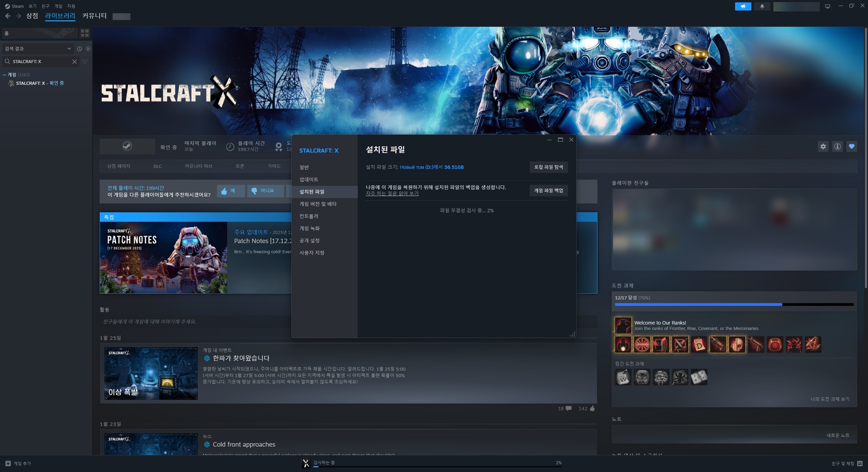
Task: Clear the STALCRAFT: X search field
Action: click(x=75, y=62)
